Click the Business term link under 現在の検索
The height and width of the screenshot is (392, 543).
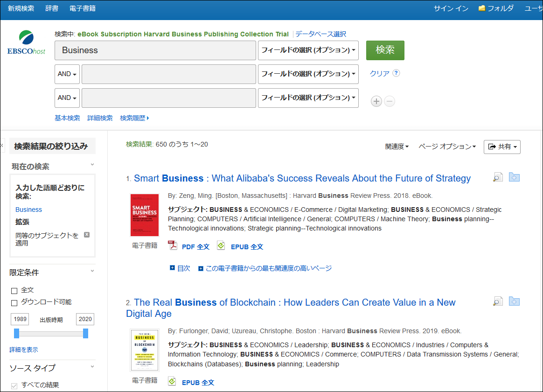coord(28,210)
